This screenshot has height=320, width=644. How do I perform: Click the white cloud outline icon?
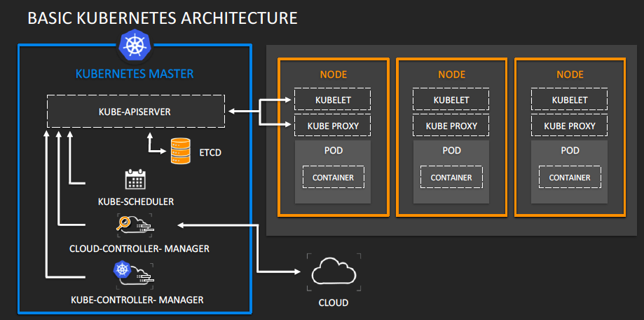(x=334, y=272)
